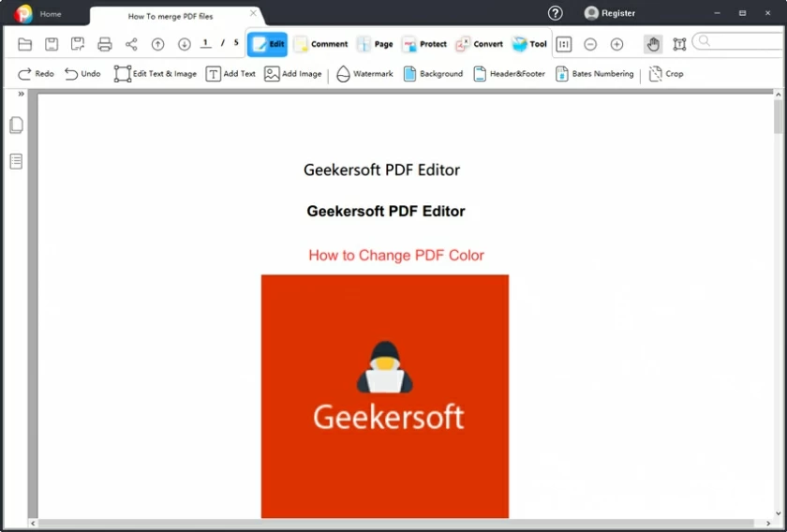
Task: Switch to the Home tab
Action: pos(51,14)
